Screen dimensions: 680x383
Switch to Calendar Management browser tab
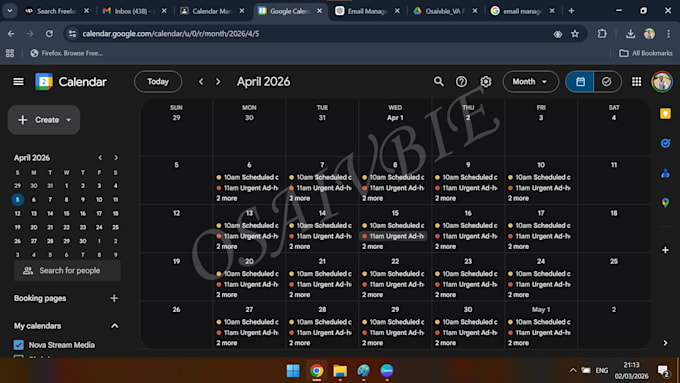211,11
